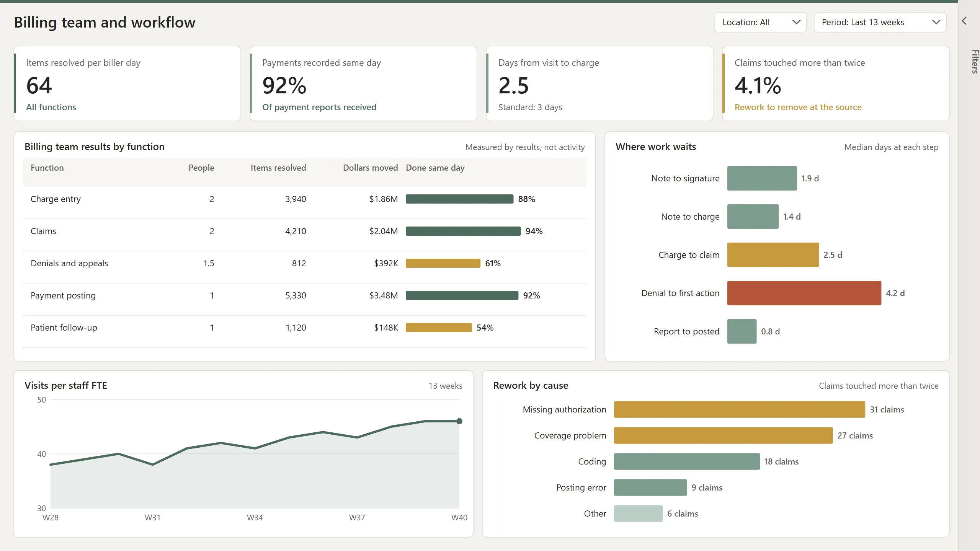This screenshot has height=551, width=980.
Task: Select the Posting error 9 claims bar
Action: pyautogui.click(x=650, y=487)
